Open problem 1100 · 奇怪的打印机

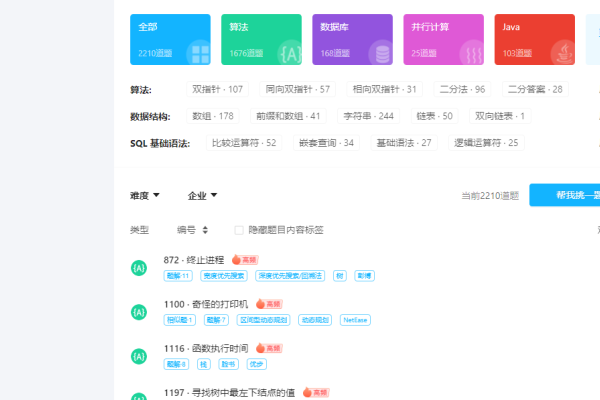[206, 304]
